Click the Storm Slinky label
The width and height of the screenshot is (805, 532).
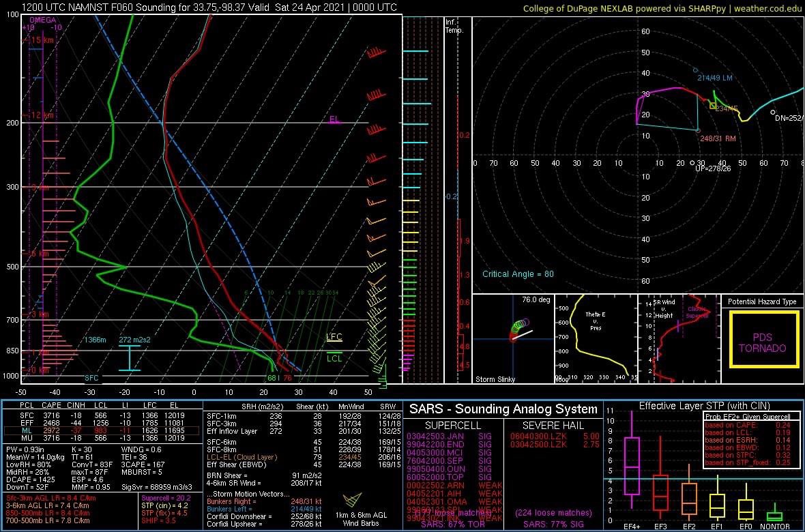point(495,379)
